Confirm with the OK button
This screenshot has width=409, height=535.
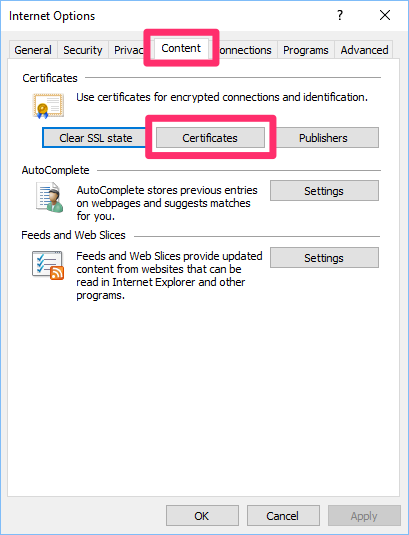202,516
